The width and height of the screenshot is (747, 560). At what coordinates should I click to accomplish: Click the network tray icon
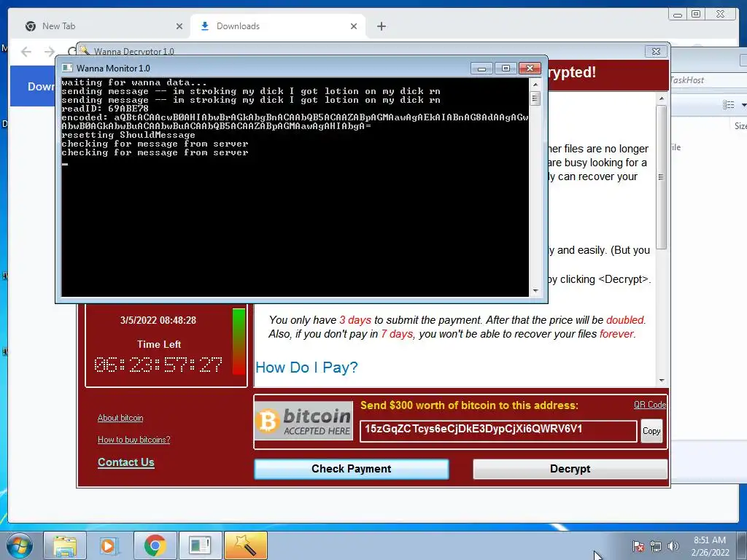tap(656, 546)
